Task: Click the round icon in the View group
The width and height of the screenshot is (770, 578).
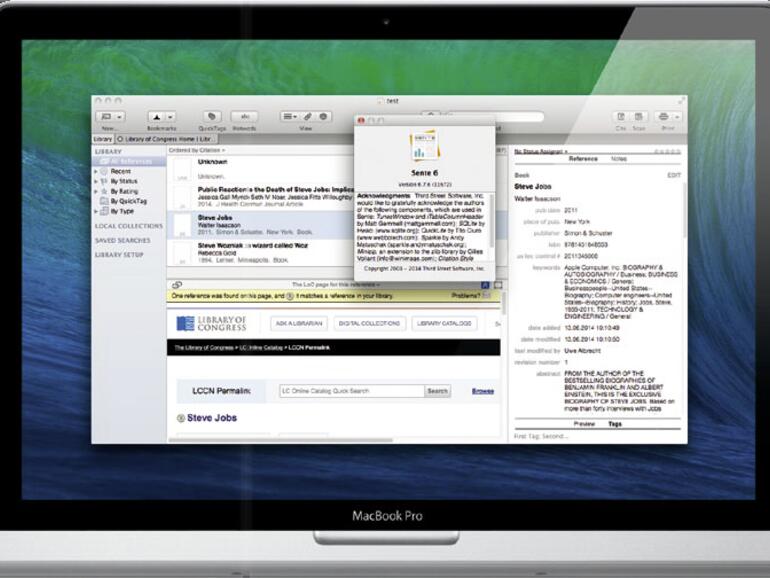Action: [x=323, y=116]
